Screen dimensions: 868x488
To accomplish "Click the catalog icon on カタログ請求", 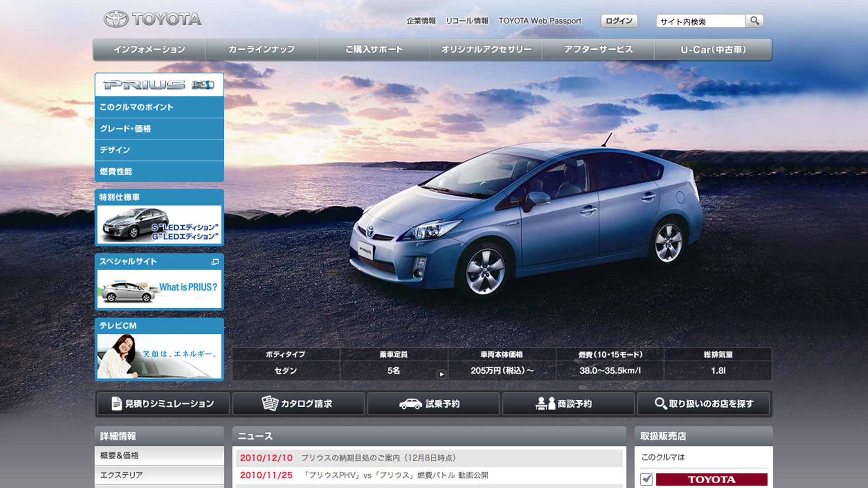I will tap(270, 403).
